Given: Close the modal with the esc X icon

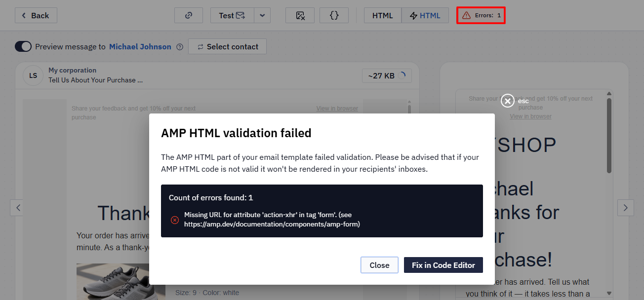Looking at the screenshot, I should [508, 101].
